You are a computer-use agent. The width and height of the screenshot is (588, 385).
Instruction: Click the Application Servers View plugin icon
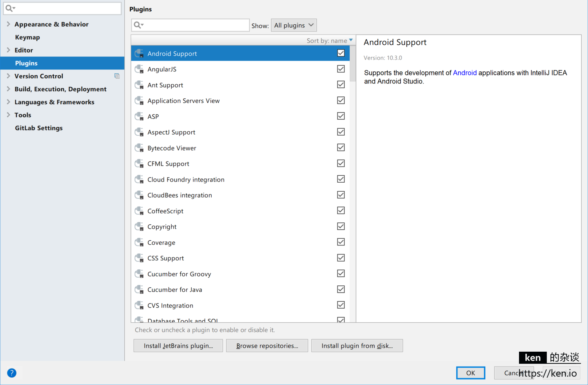(139, 101)
